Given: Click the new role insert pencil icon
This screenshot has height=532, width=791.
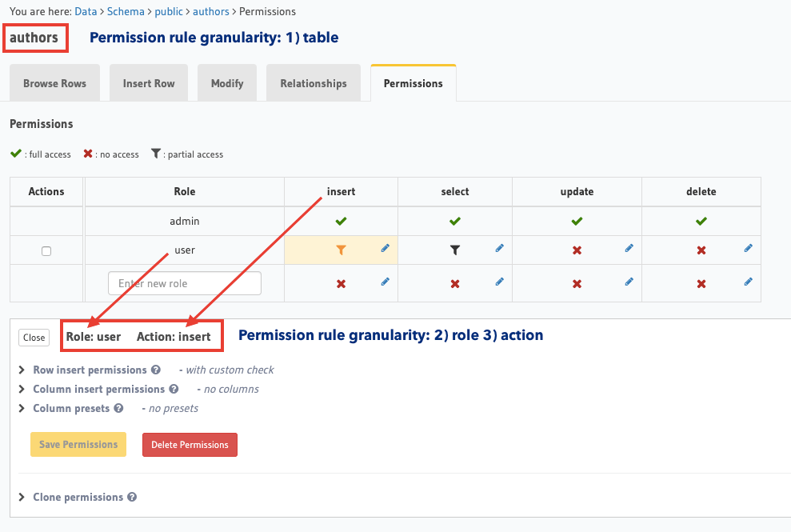Looking at the screenshot, I should [x=385, y=282].
